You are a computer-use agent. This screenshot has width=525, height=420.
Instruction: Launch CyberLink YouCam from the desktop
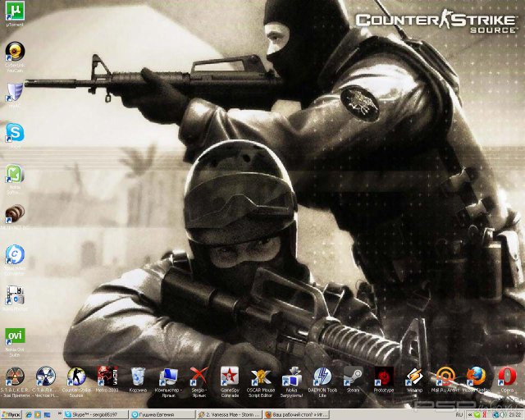point(15,52)
